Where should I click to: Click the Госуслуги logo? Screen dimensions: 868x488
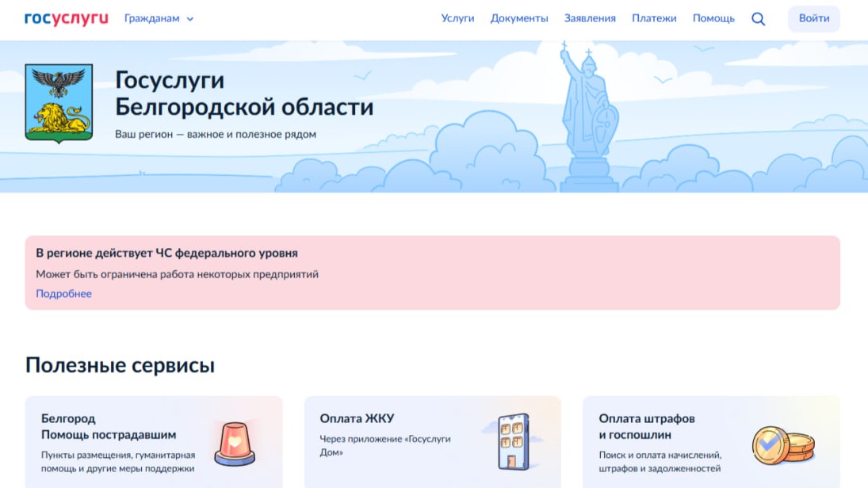[x=67, y=18]
